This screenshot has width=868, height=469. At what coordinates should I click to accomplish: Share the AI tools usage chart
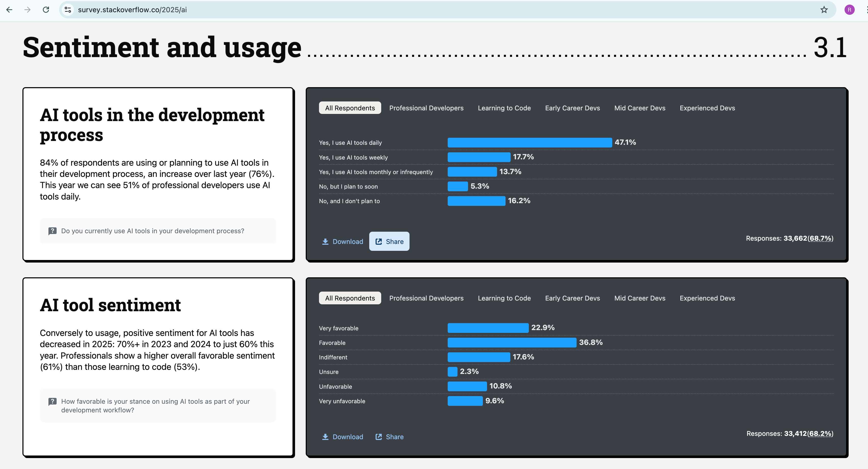point(389,242)
